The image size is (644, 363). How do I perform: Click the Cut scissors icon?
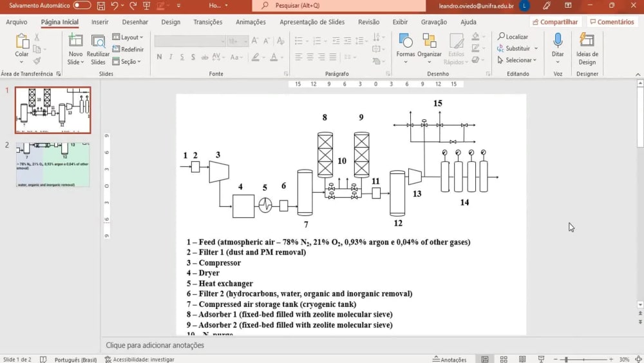pos(37,37)
